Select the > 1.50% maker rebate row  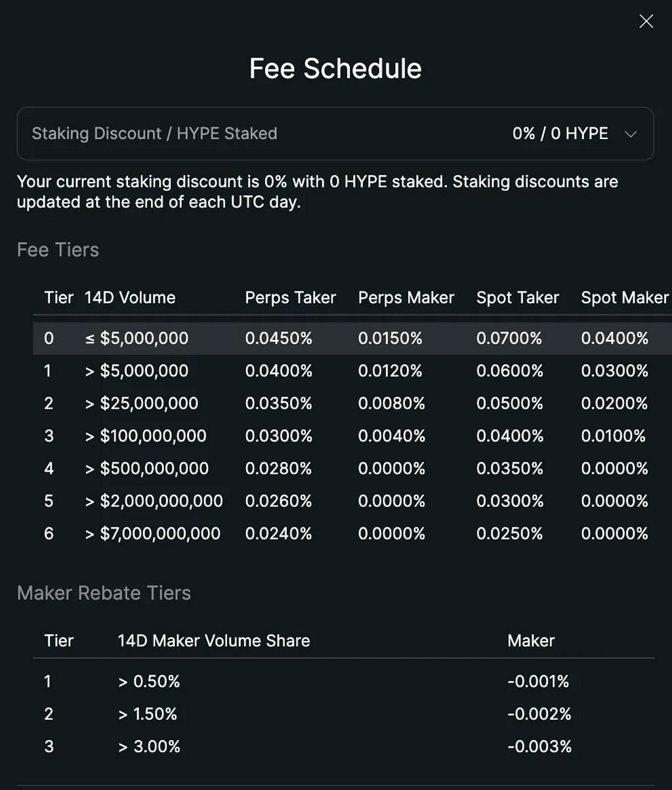(x=344, y=714)
